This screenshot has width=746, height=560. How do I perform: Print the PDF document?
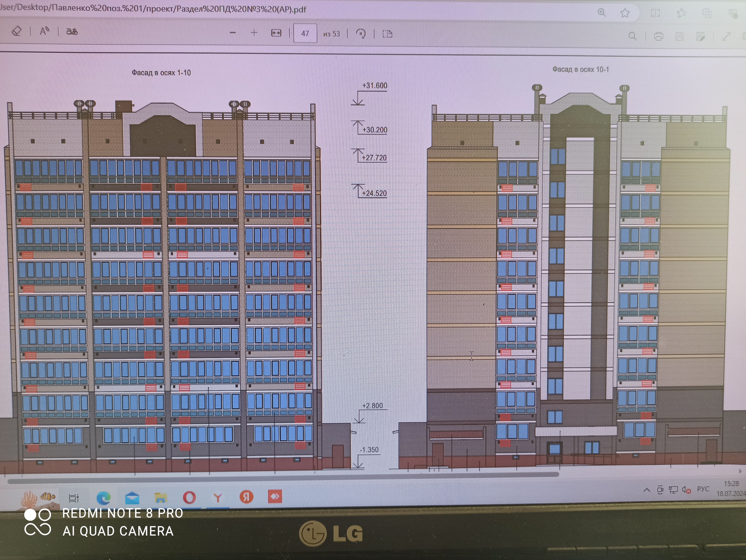[x=658, y=36]
